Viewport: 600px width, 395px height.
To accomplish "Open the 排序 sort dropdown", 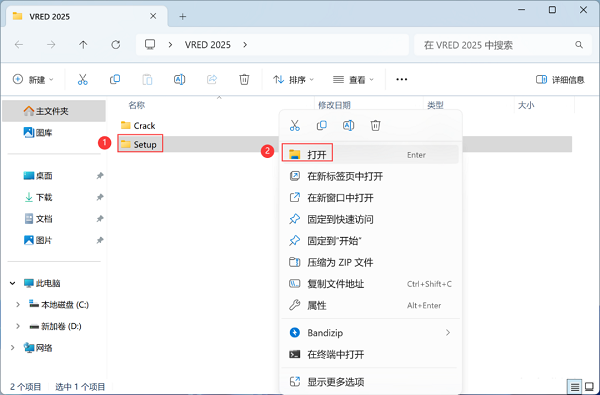I will tap(293, 80).
